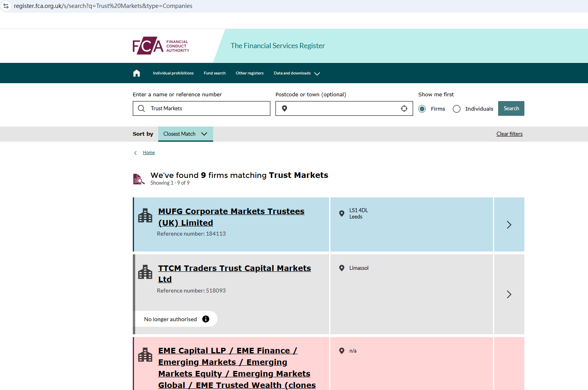Open TTCM Traders Trust result via arrow
The height and width of the screenshot is (390, 588).
[509, 294]
